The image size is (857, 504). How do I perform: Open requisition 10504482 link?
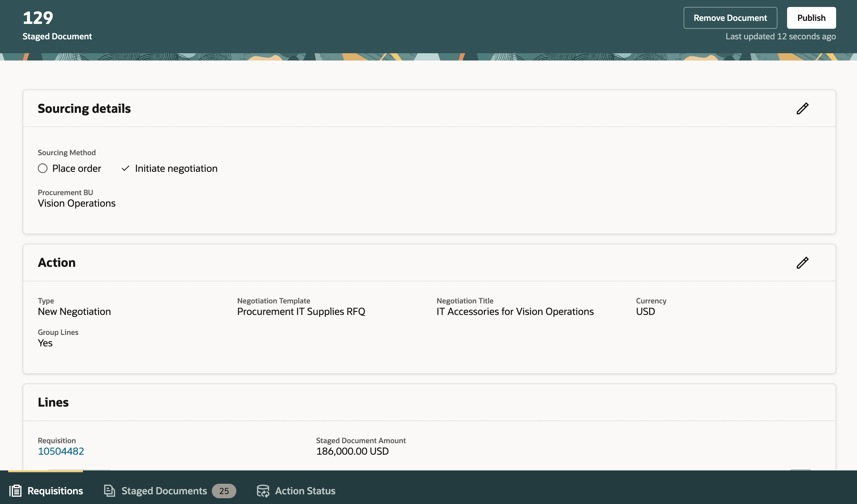61,451
